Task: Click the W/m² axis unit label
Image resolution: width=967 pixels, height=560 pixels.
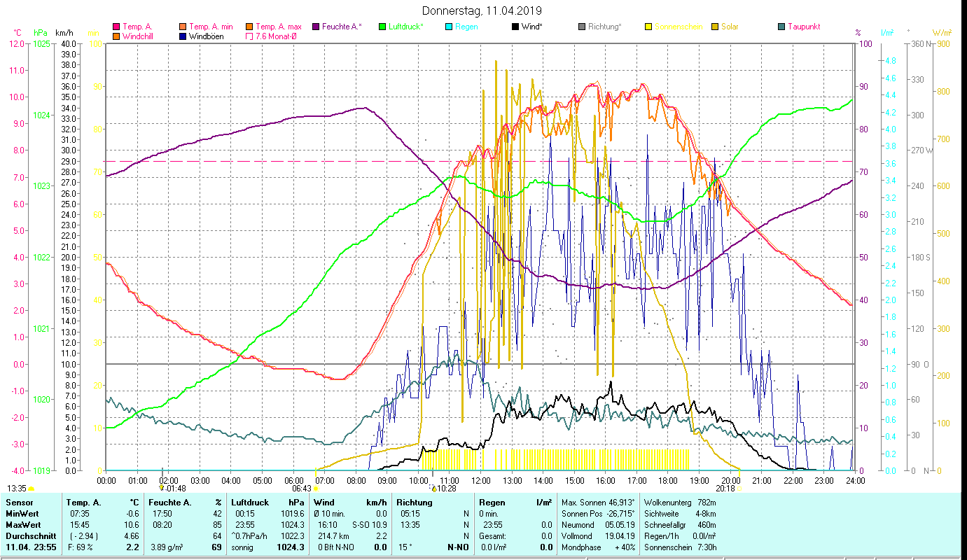Action: tap(942, 33)
